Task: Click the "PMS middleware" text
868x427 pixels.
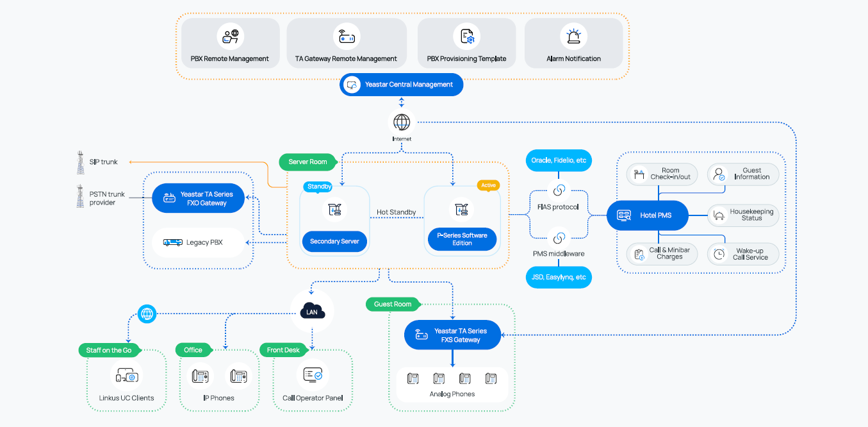Action: (x=559, y=254)
